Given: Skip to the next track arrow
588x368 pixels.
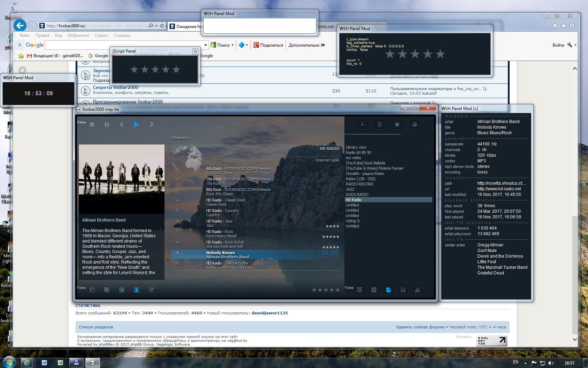Looking at the screenshot, I should (x=152, y=124).
